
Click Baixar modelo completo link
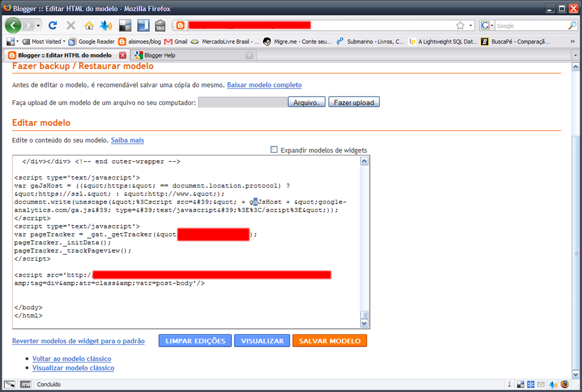(x=264, y=85)
